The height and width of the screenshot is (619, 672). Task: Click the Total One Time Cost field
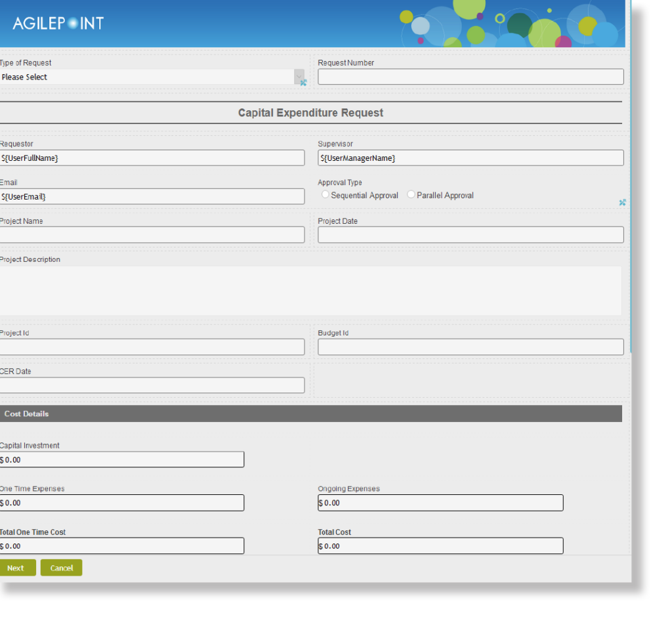pos(122,546)
